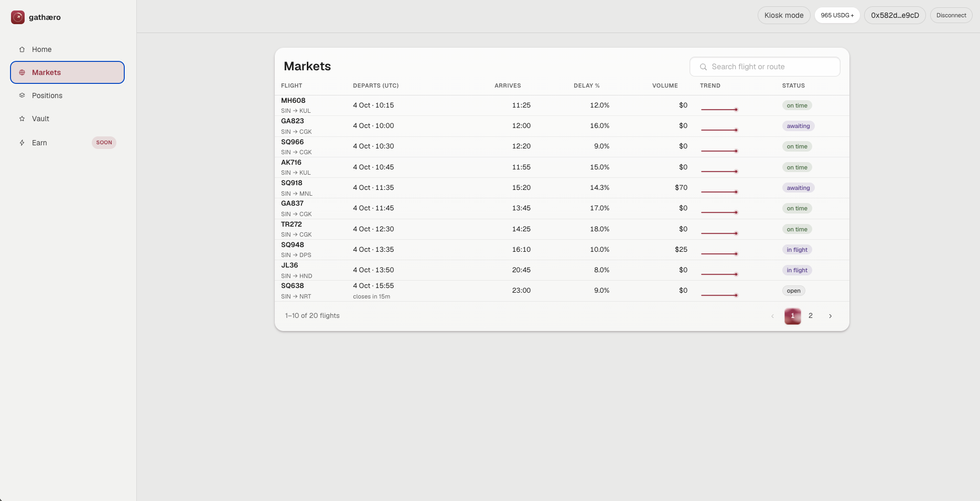Click the SOON badge next to Earn
Image resolution: width=980 pixels, height=501 pixels.
[x=104, y=143]
